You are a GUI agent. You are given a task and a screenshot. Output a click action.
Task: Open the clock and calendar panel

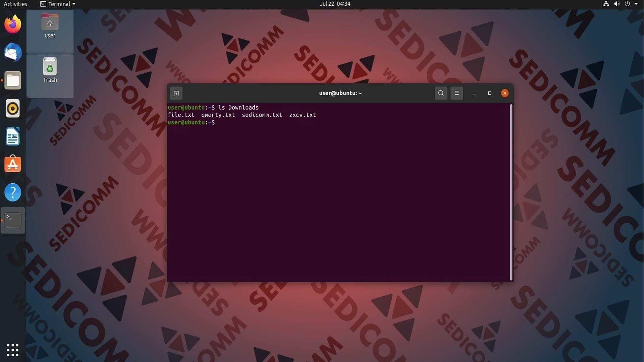click(335, 4)
